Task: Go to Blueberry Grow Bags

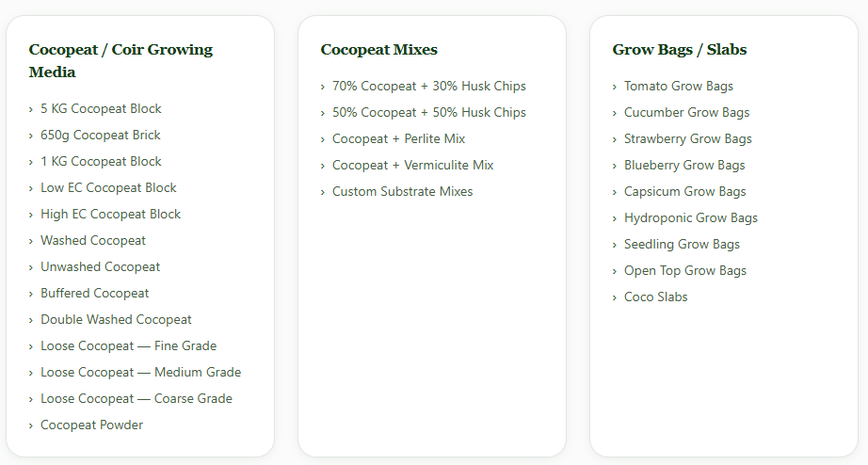Action: pyautogui.click(x=684, y=165)
